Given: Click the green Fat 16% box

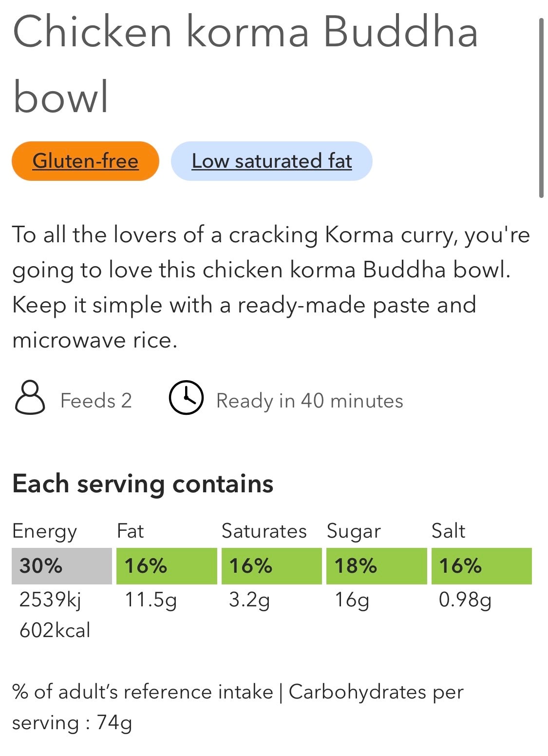Looking at the screenshot, I should 167,566.
